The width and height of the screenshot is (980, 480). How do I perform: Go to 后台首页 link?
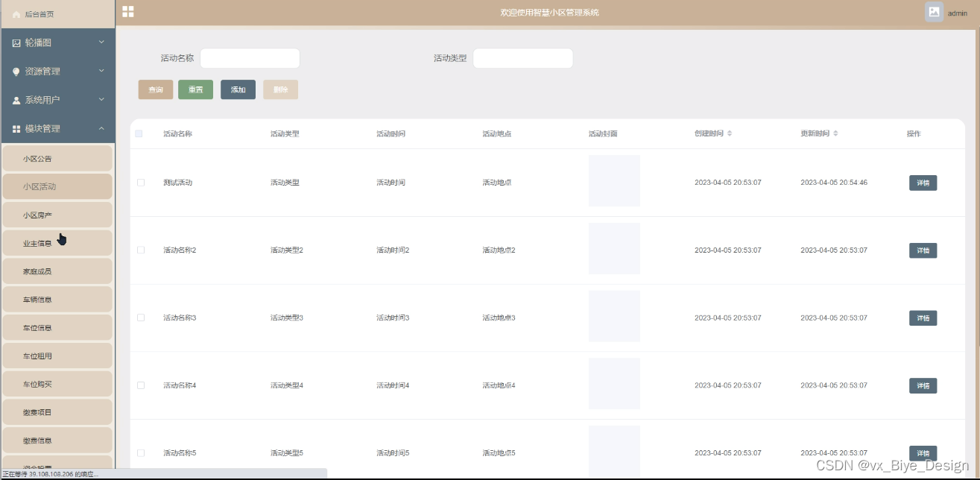pyautogui.click(x=39, y=14)
